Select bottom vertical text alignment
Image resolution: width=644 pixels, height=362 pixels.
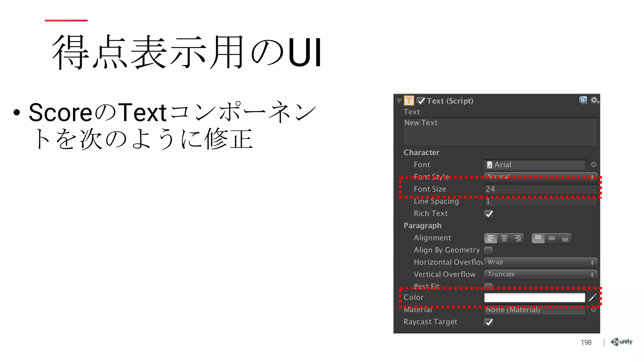(565, 239)
